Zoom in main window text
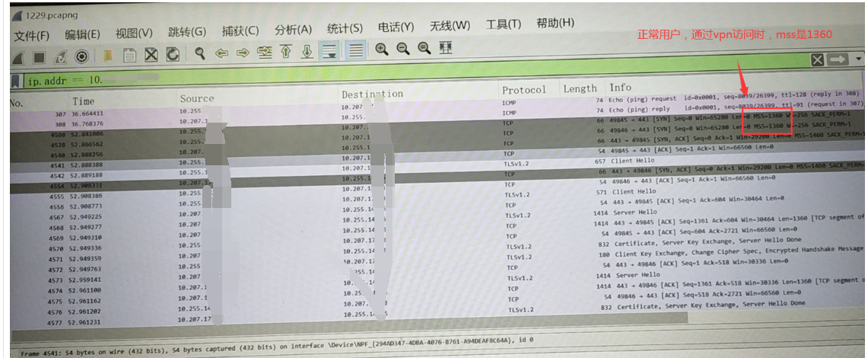 [382, 50]
